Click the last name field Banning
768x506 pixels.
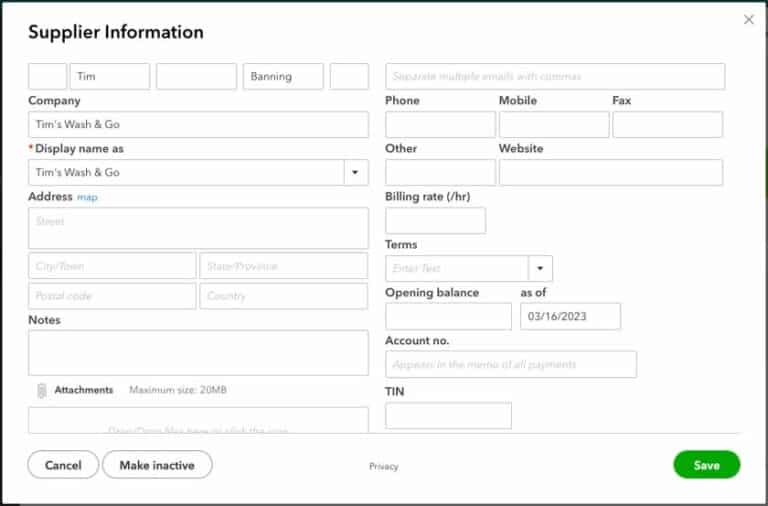tap(283, 76)
